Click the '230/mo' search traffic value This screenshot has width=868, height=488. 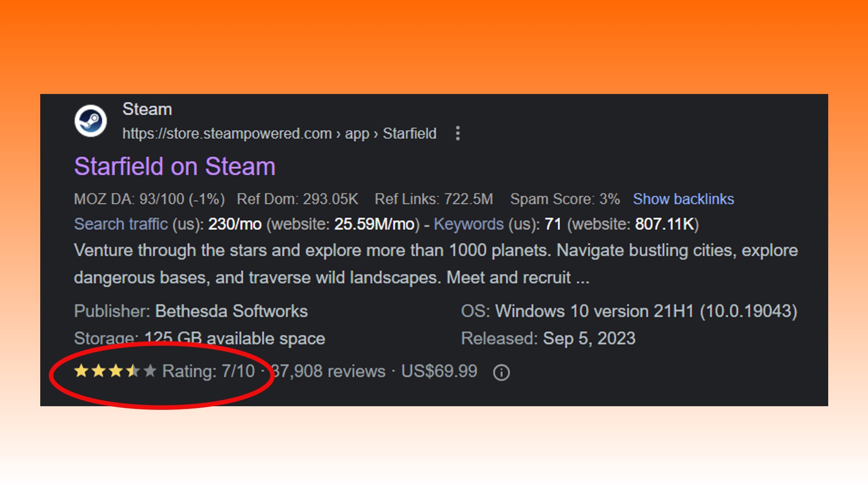(x=235, y=224)
